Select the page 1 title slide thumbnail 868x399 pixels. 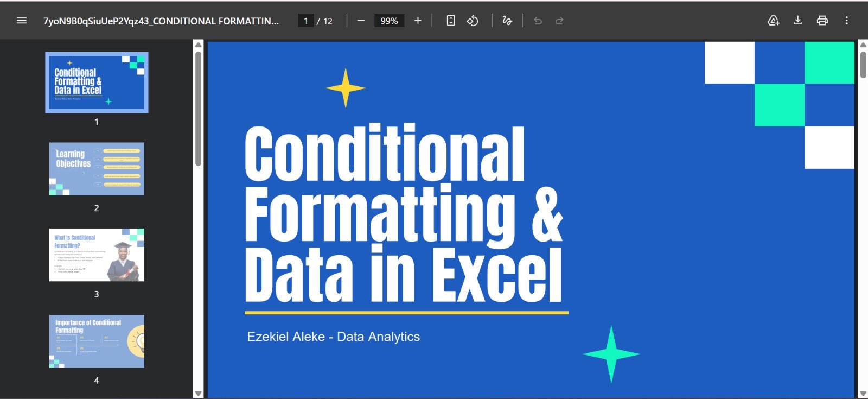[x=97, y=83]
